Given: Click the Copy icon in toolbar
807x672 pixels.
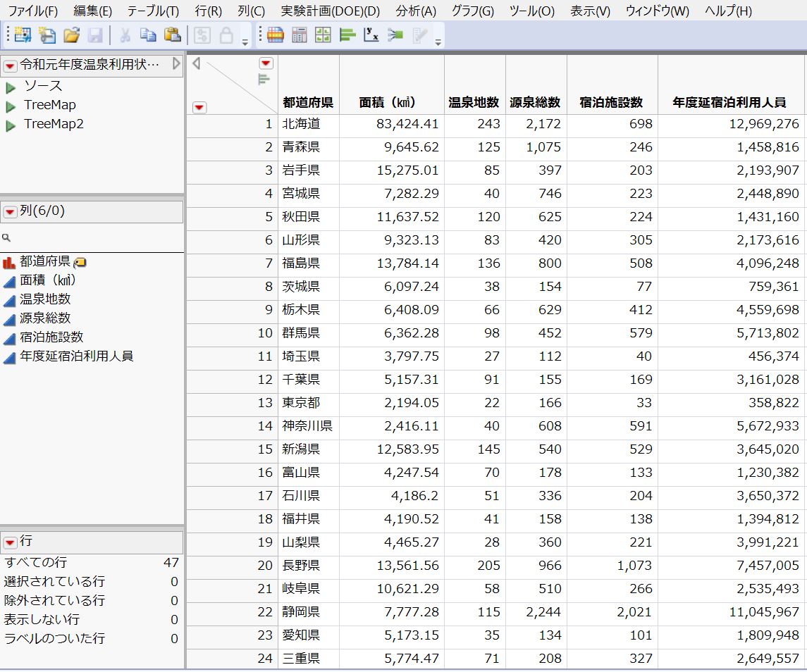Looking at the screenshot, I should pos(148,35).
